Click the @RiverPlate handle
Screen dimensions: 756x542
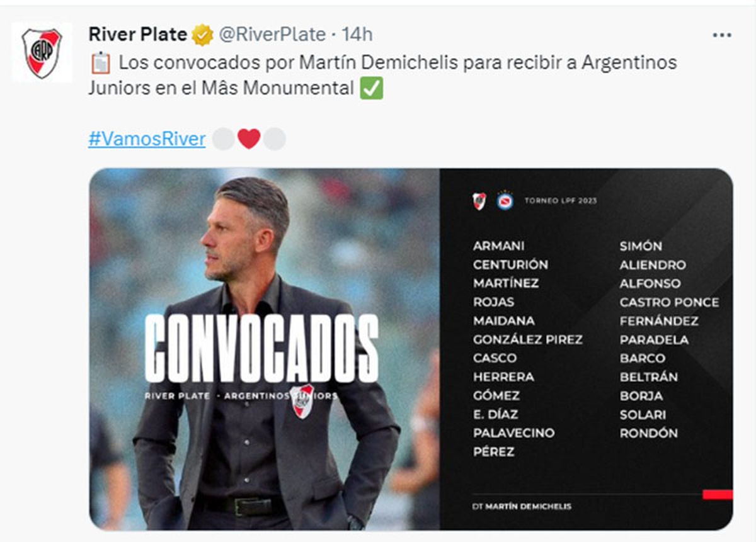272,35
